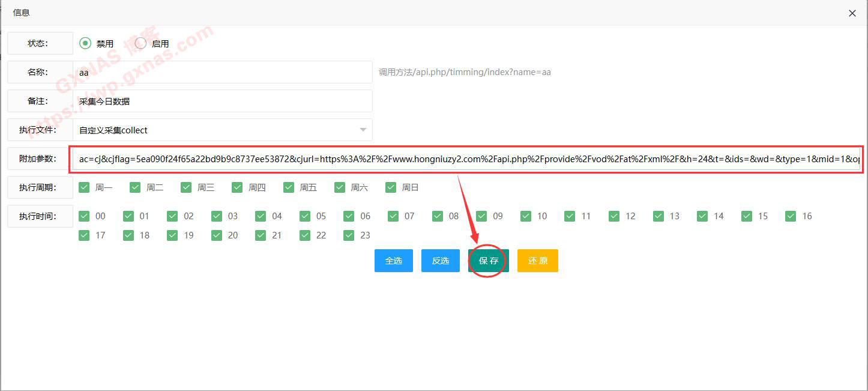Click the 备注 field with 采集今日数据

coord(222,101)
